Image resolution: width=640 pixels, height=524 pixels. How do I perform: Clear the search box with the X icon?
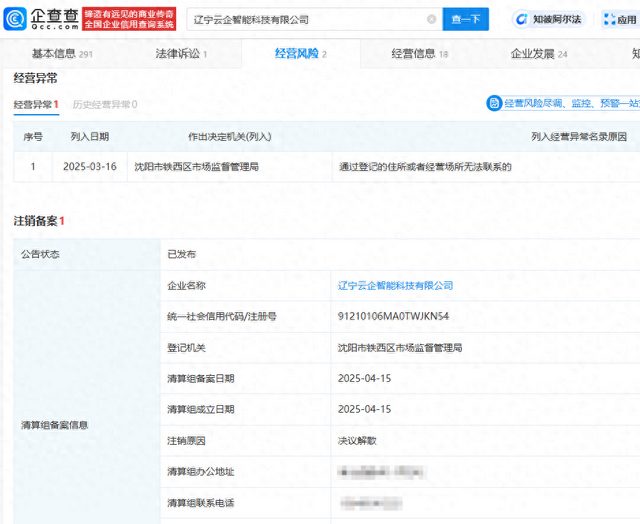[x=431, y=19]
